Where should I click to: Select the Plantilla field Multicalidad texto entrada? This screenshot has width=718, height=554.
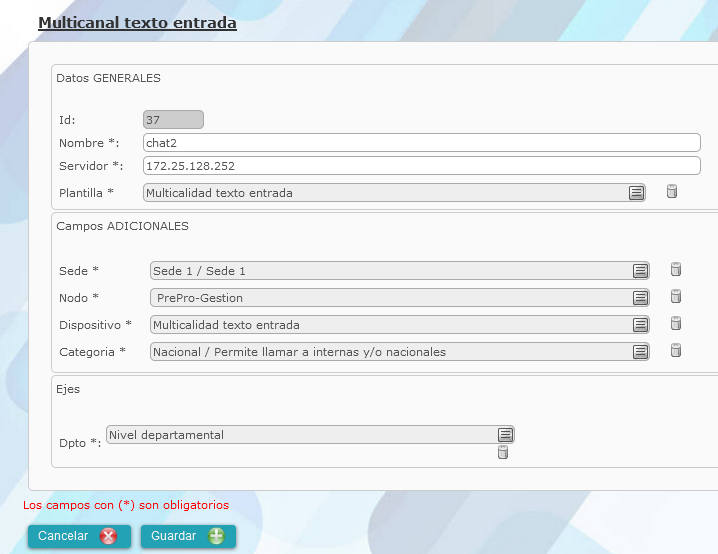click(x=394, y=193)
